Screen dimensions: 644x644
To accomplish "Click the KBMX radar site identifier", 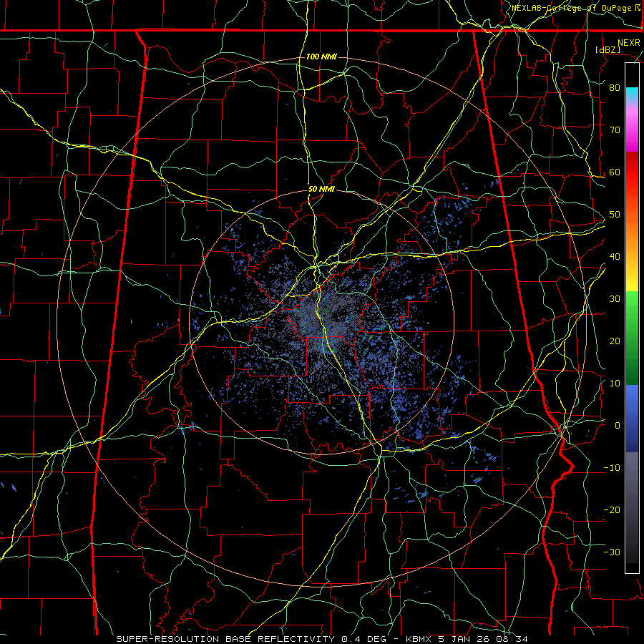I will tap(419, 639).
